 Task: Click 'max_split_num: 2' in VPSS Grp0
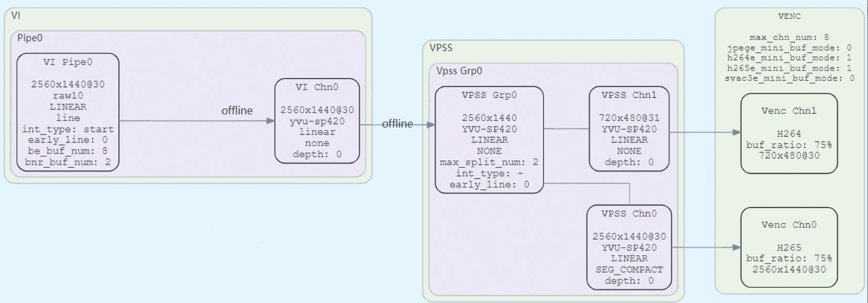coord(489,162)
